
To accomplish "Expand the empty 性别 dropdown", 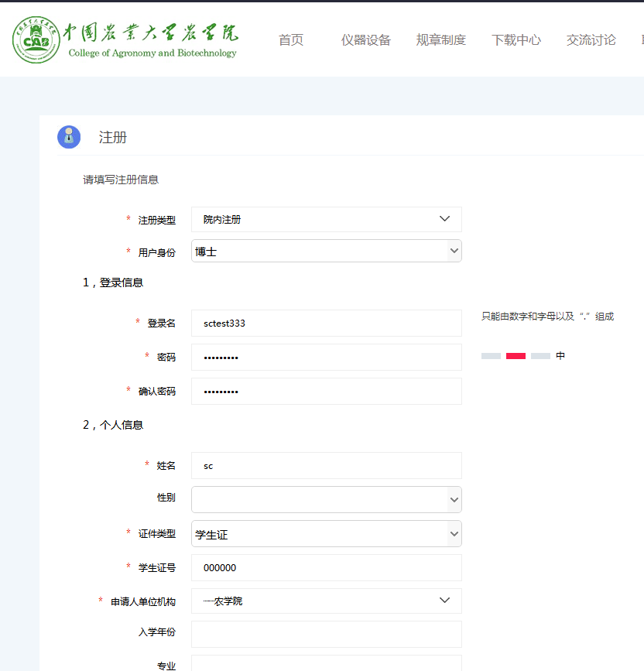I will tap(326, 500).
